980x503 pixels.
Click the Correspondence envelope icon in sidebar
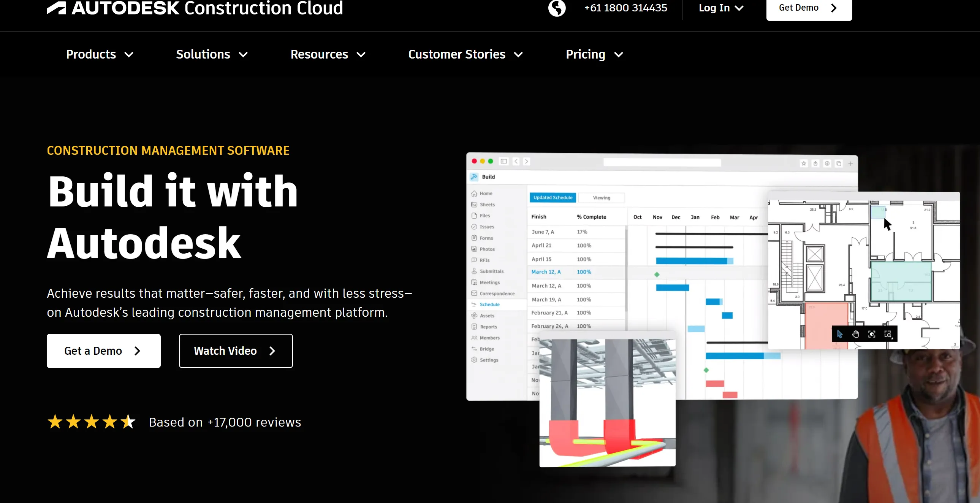click(x=474, y=293)
